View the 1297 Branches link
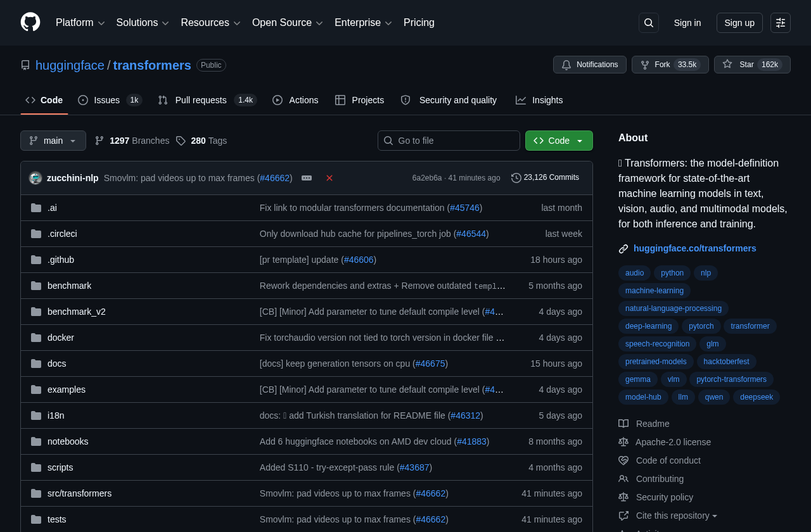The image size is (811, 532). (x=132, y=141)
